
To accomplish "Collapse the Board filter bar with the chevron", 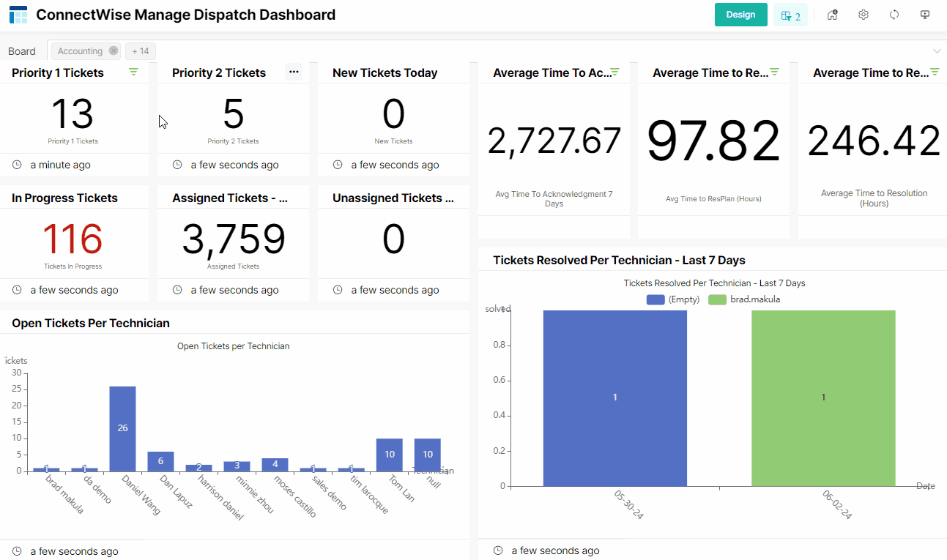I will [937, 51].
